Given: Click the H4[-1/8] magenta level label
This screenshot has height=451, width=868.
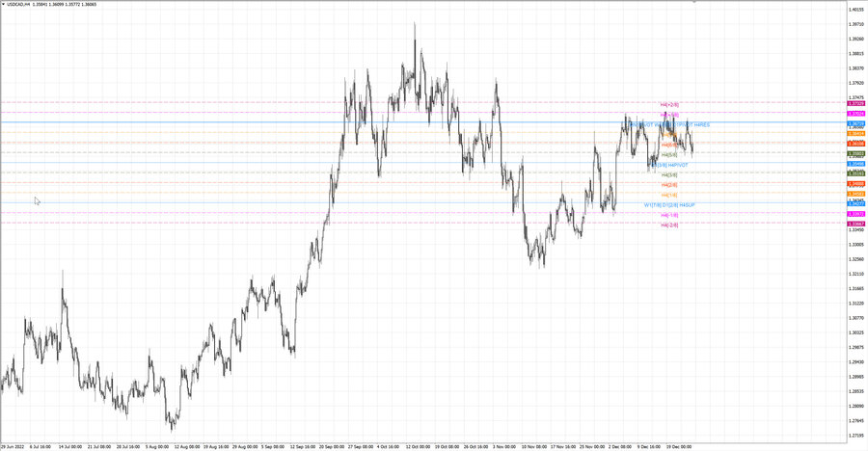Looking at the screenshot, I should (x=669, y=215).
